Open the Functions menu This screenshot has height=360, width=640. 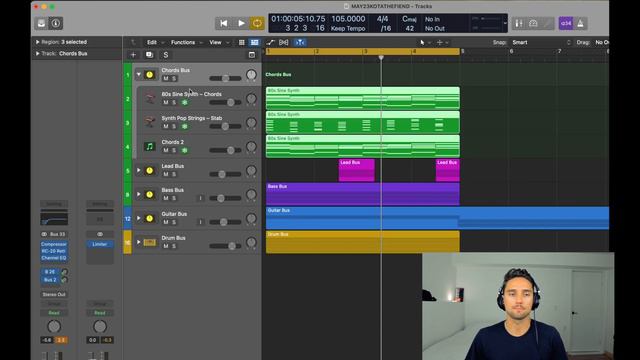[187, 42]
